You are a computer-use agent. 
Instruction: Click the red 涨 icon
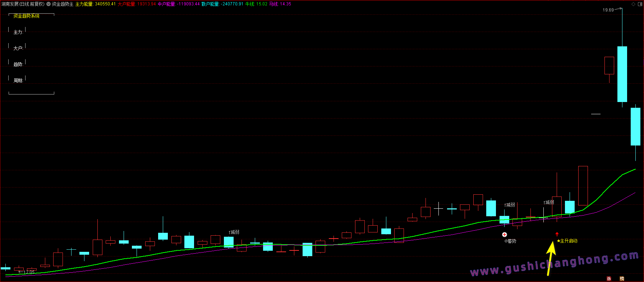pos(609,279)
